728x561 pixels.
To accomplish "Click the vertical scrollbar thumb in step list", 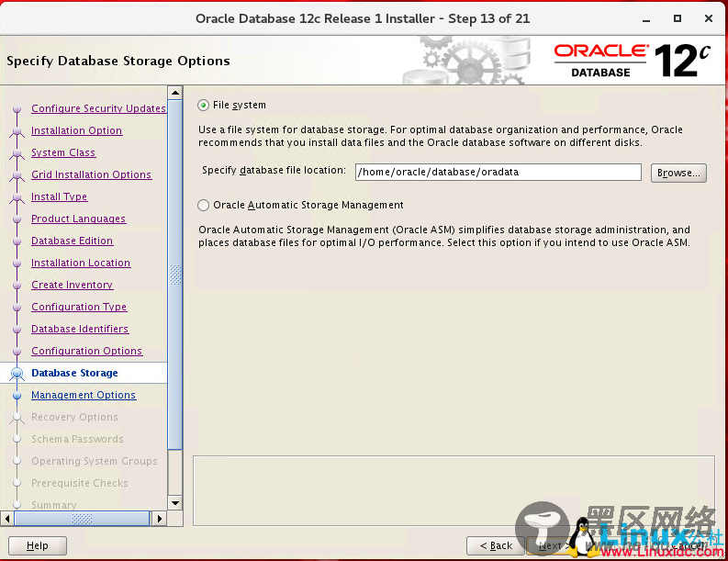I will point(175,275).
